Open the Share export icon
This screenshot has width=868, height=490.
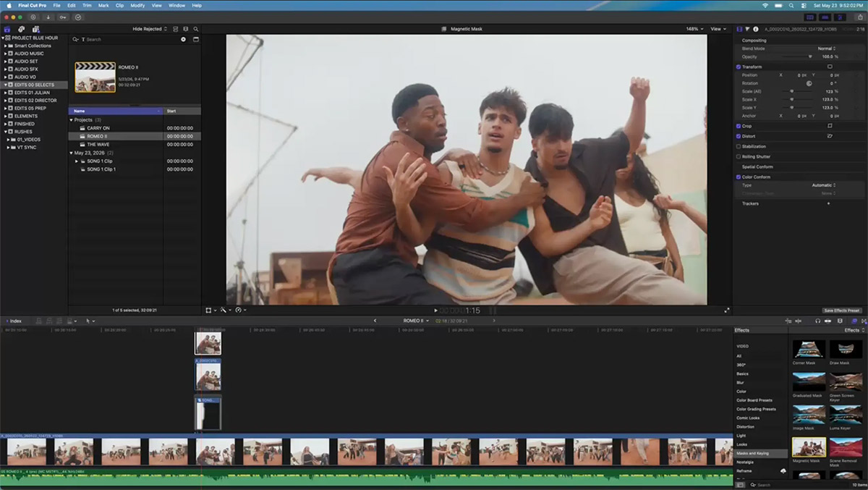(859, 17)
